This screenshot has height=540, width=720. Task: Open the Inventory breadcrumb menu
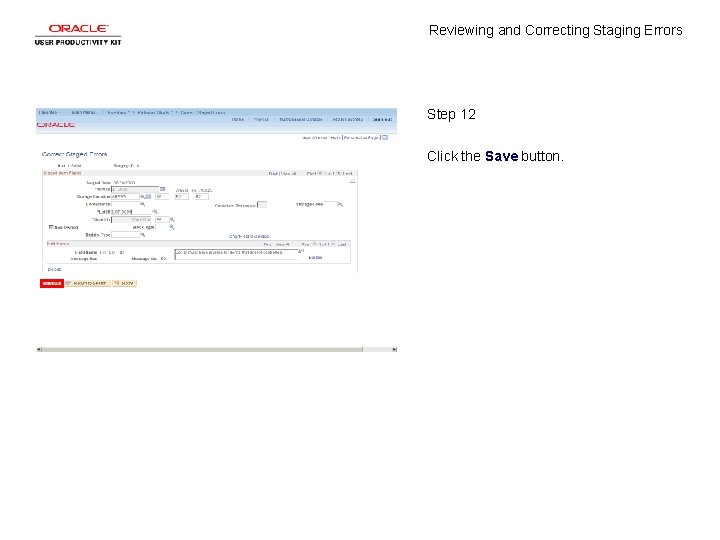pyautogui.click(x=117, y=112)
